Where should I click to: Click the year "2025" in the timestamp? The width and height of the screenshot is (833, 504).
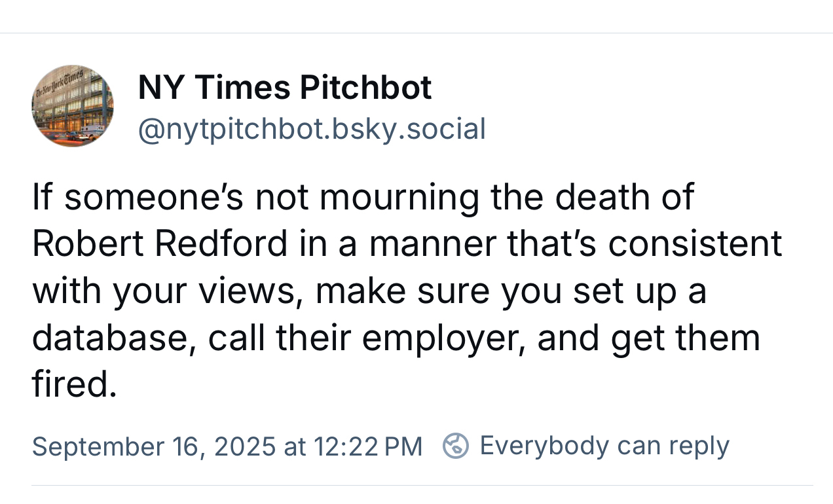point(244,446)
